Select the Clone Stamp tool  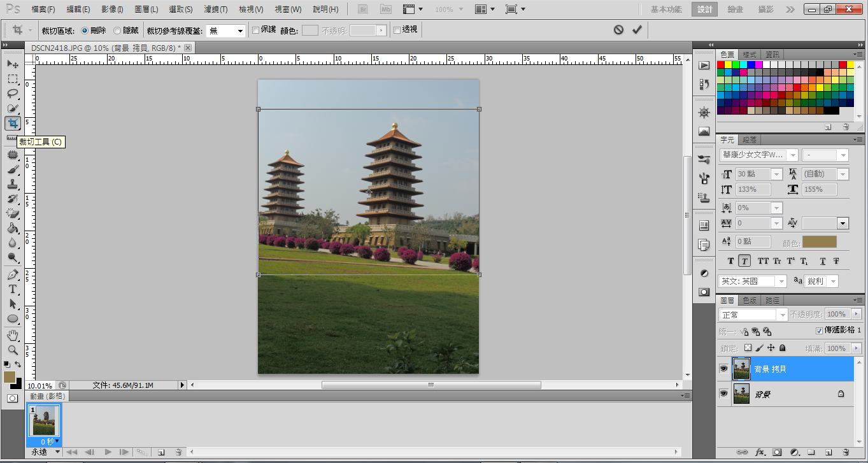(x=13, y=184)
